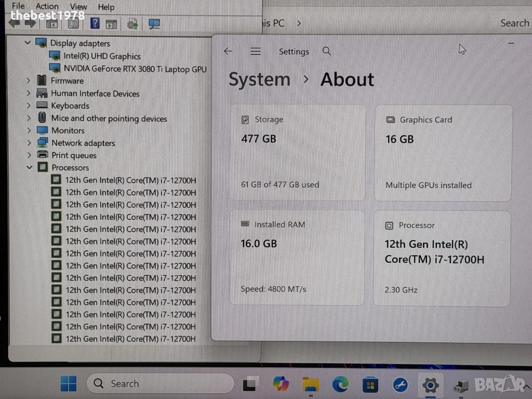
Task: Open Microsoft Store from the taskbar
Action: [370, 384]
